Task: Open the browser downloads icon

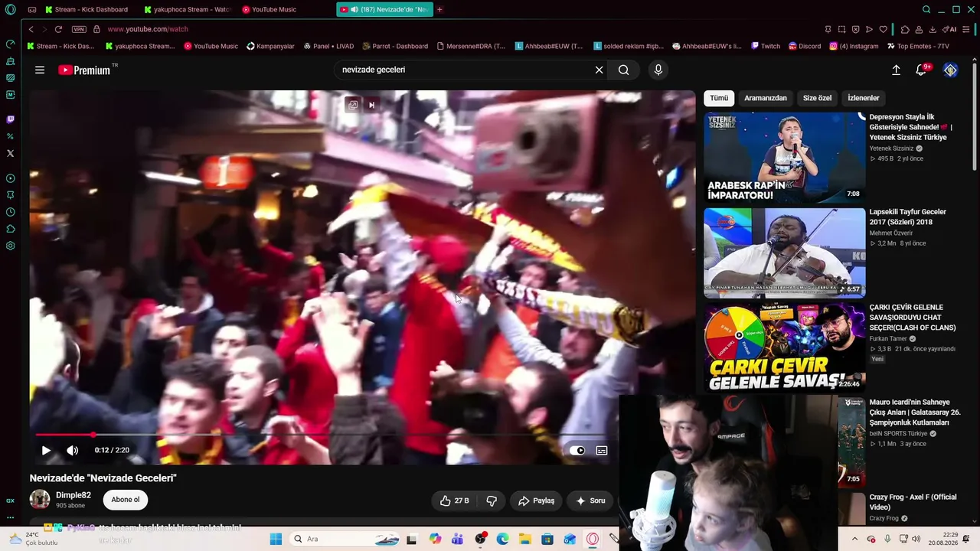Action: [932, 29]
